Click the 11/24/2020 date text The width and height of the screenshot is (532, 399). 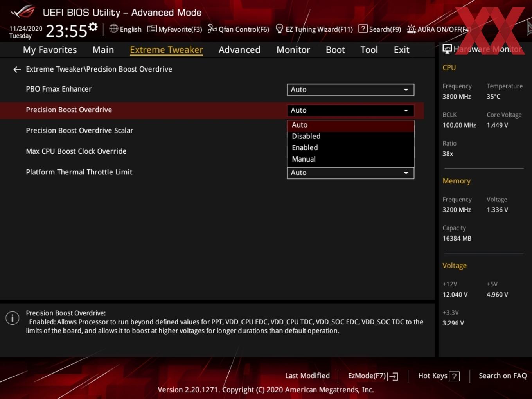tap(26, 29)
